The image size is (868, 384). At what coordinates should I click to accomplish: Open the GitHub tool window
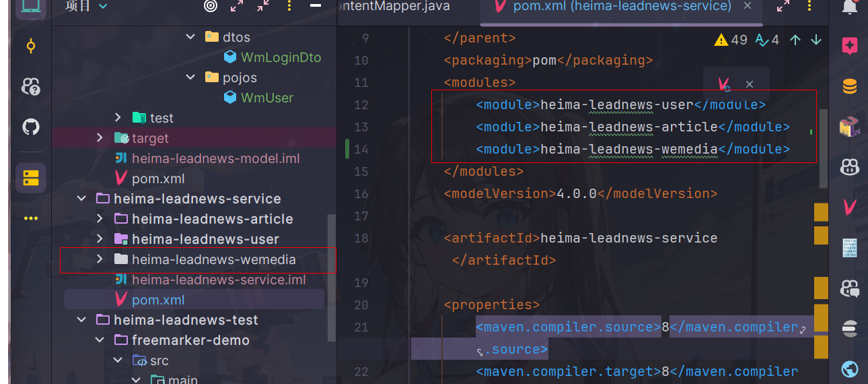(x=31, y=126)
